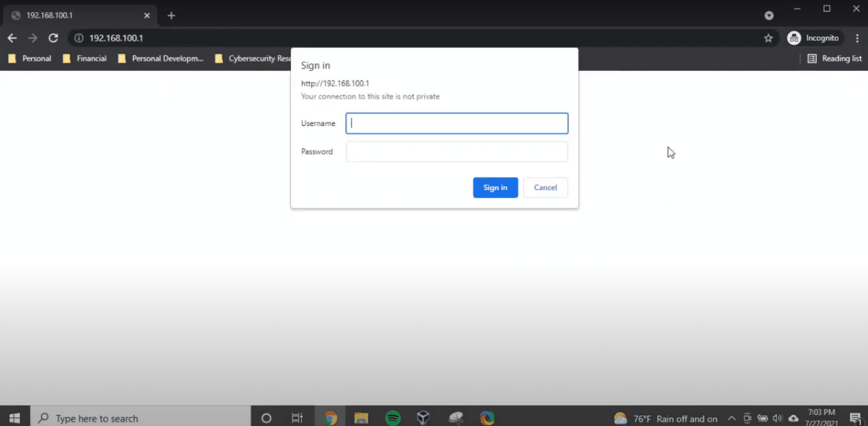Click the Sign in button
Image resolution: width=868 pixels, height=426 pixels.
495,187
